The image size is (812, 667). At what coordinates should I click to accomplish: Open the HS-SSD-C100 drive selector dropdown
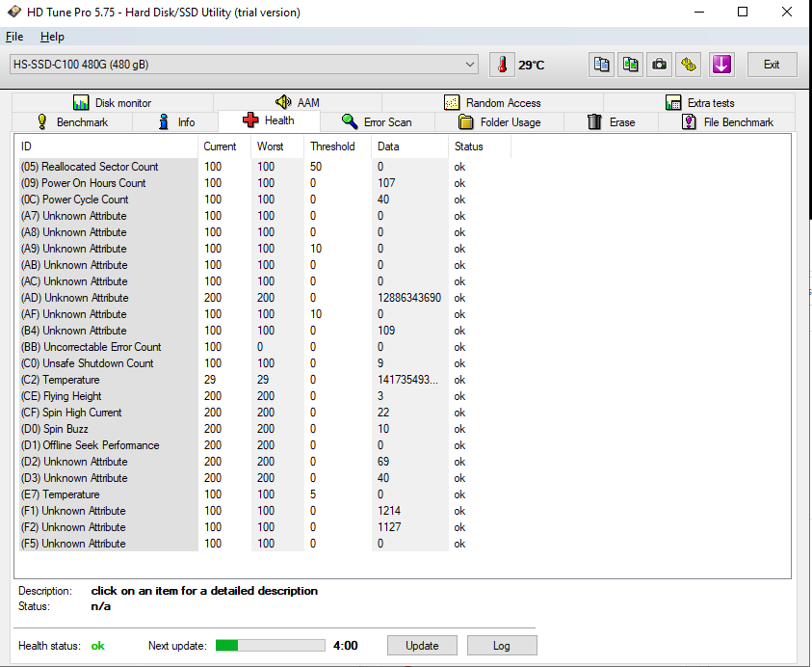tap(244, 65)
